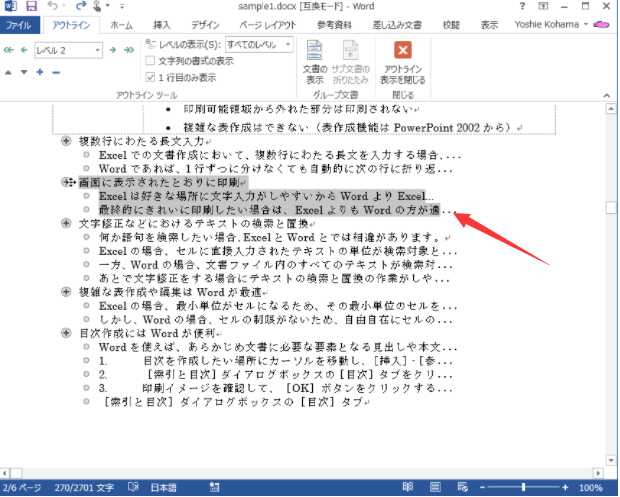Expand heading 複雑な表作成や編集は Word が最適 symbol
The width and height of the screenshot is (620, 497).
pyautogui.click(x=66, y=292)
